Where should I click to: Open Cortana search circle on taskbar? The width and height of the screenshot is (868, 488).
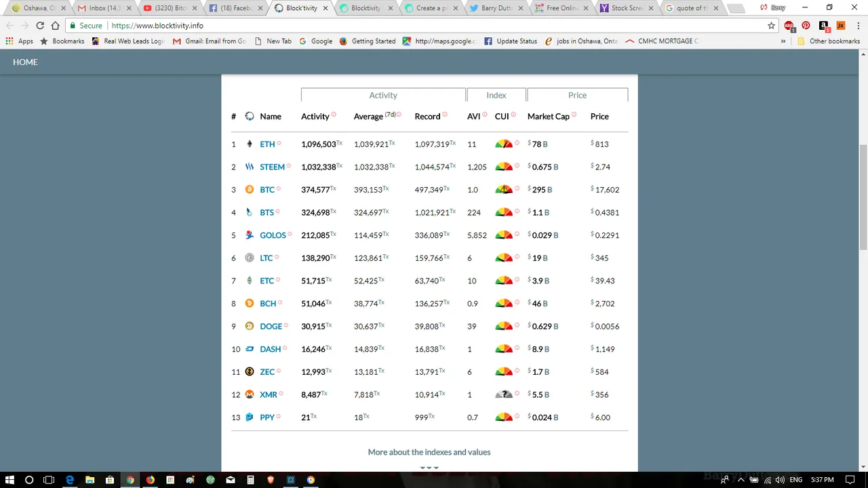(x=29, y=480)
